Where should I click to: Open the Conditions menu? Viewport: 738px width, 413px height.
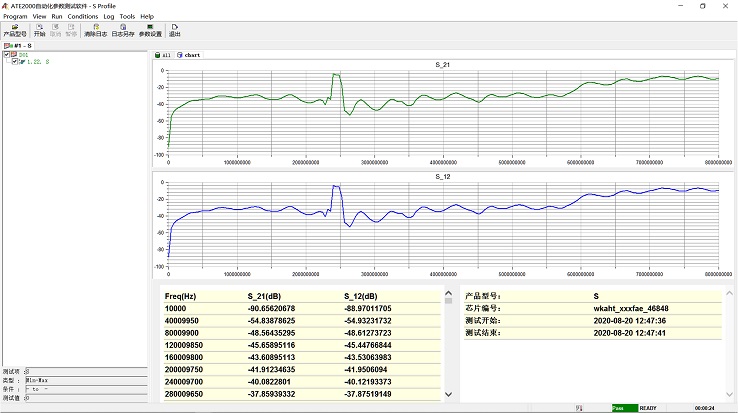[83, 16]
